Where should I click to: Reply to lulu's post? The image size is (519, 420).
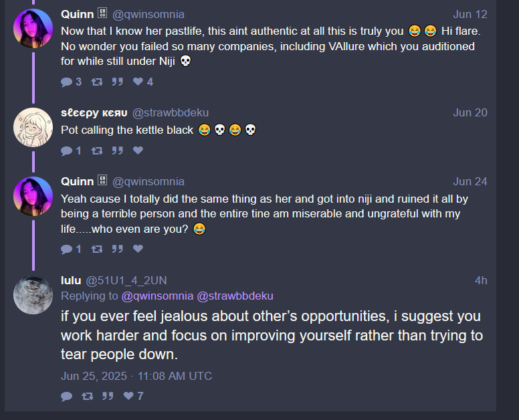point(66,396)
